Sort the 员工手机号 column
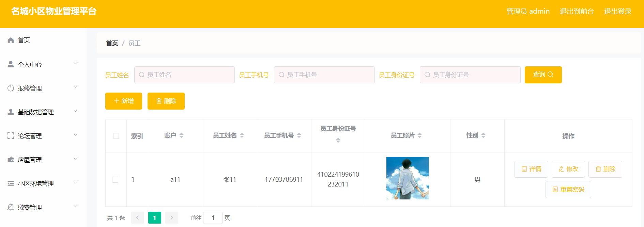 (299, 135)
